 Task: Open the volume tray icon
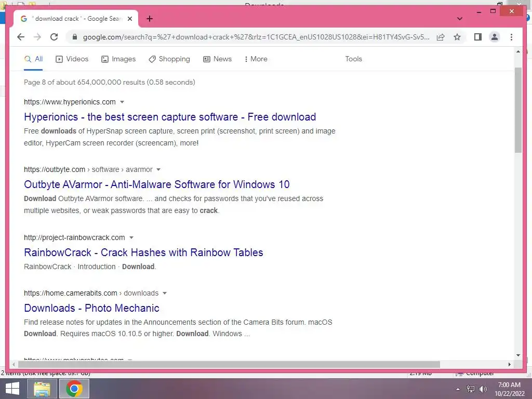pos(483,389)
